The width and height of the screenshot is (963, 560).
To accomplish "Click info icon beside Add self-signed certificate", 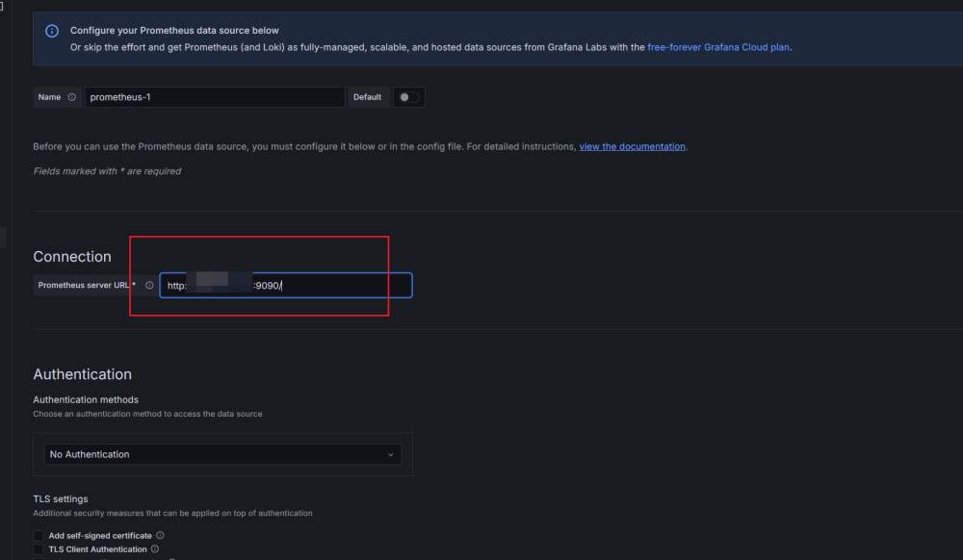I will pos(160,536).
